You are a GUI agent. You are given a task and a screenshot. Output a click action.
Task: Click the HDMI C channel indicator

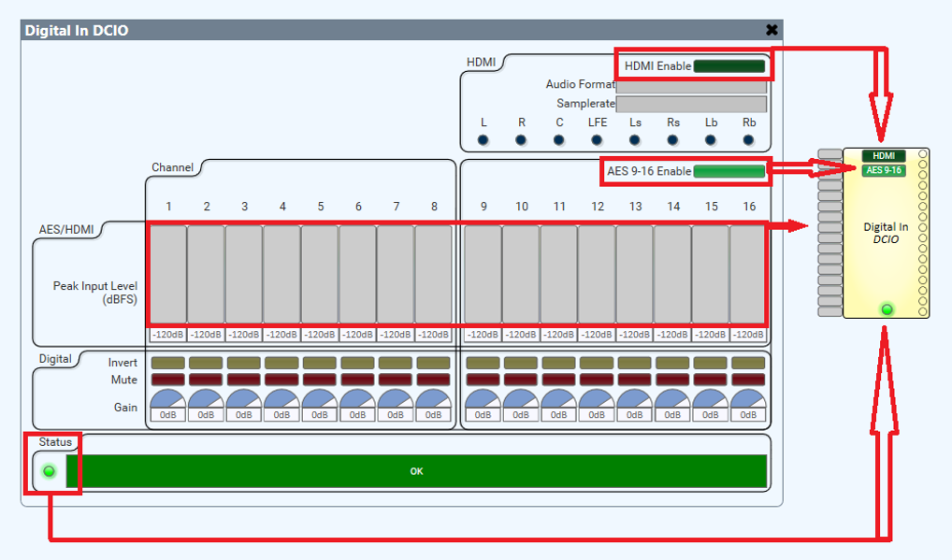[x=559, y=140]
